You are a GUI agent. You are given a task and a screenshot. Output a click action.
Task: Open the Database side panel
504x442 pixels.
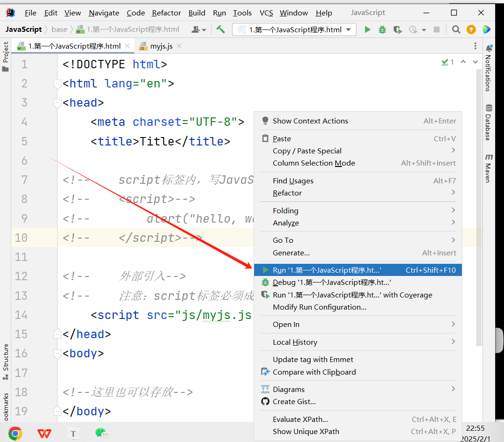(489, 123)
